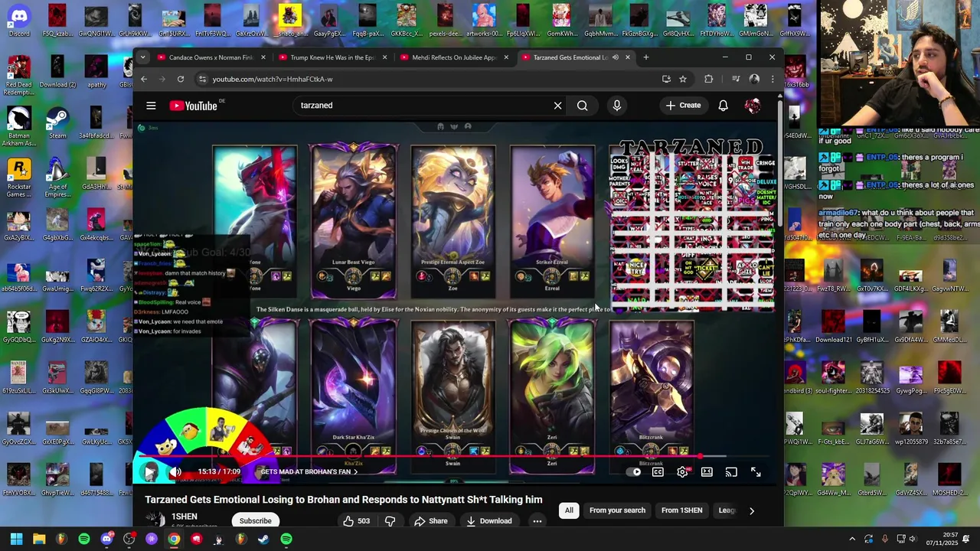The height and width of the screenshot is (551, 980).
Task: Open Steam from the taskbar
Action: (x=263, y=539)
